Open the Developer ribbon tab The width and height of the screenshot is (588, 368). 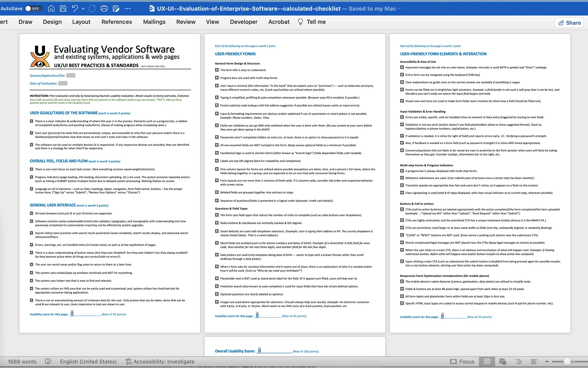(x=243, y=22)
